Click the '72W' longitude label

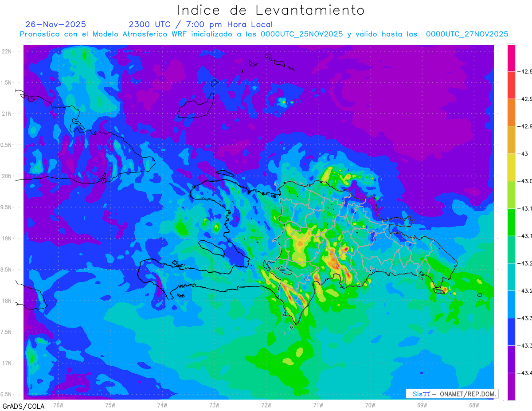266,405
